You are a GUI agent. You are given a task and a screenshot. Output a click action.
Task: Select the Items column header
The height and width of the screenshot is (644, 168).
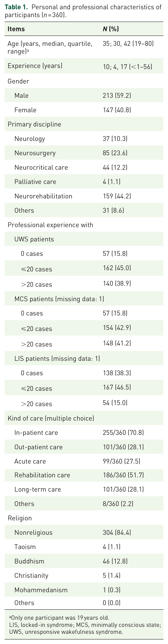(16, 29)
